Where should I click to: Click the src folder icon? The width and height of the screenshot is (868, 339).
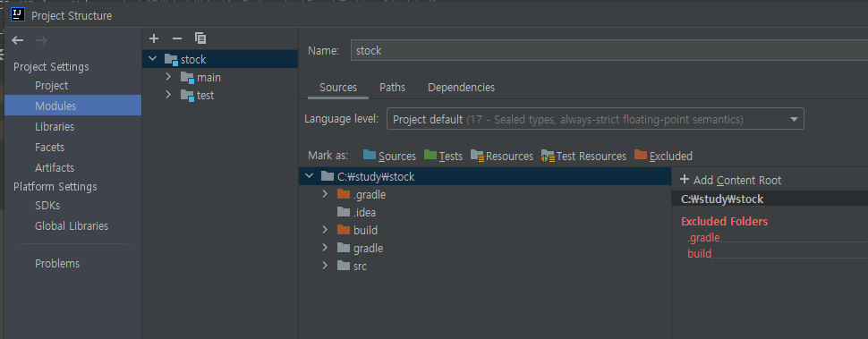click(x=344, y=266)
